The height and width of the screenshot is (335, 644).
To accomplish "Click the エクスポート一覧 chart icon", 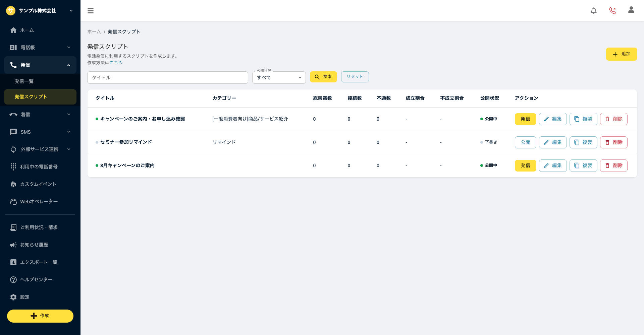I will pyautogui.click(x=13, y=262).
